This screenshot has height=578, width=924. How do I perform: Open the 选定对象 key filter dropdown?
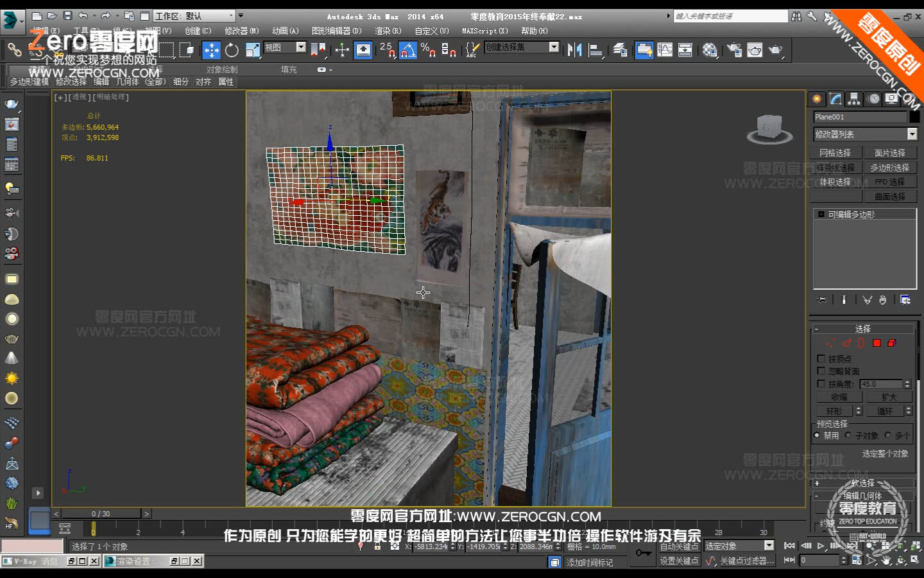pos(739,546)
